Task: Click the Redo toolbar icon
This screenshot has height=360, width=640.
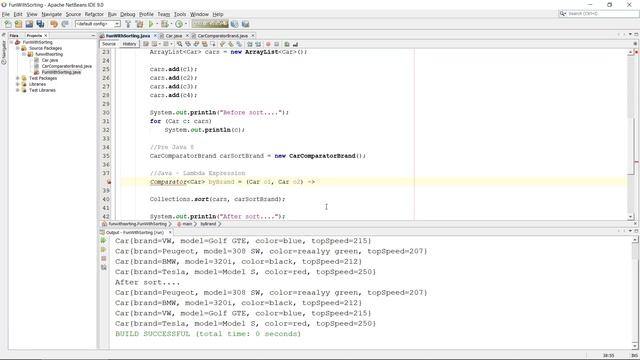Action: click(64, 24)
